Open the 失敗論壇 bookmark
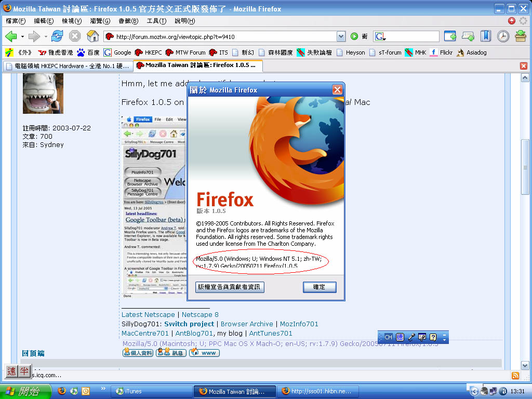532x399 pixels. click(314, 52)
